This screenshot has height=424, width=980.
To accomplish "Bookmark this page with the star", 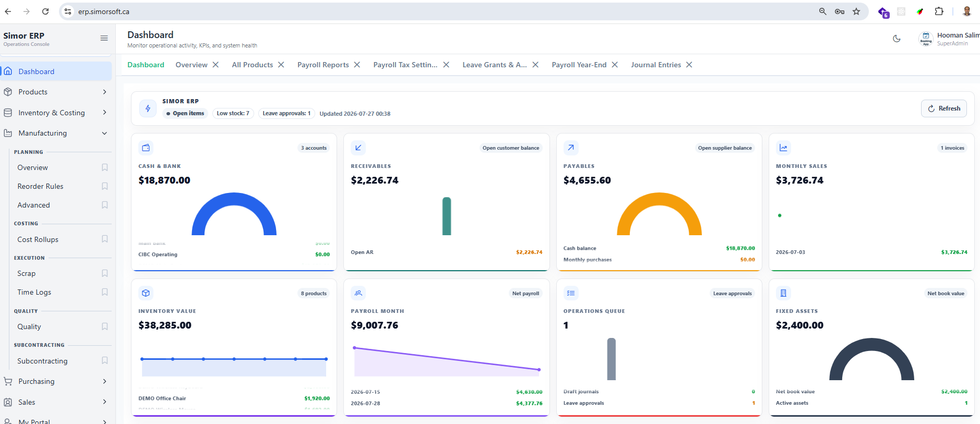I will coord(856,11).
